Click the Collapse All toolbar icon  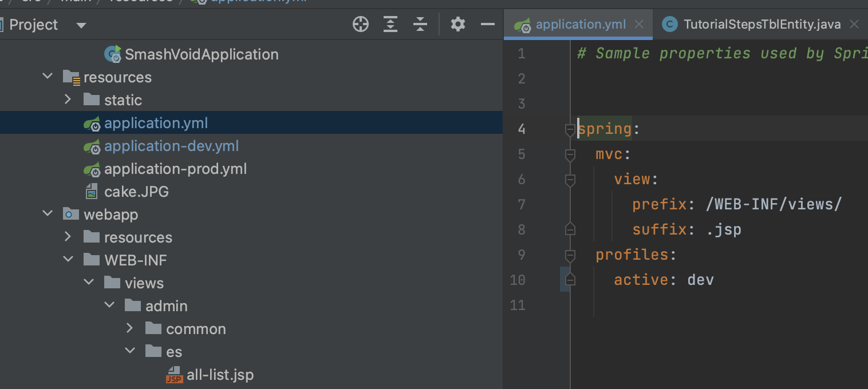coord(420,25)
